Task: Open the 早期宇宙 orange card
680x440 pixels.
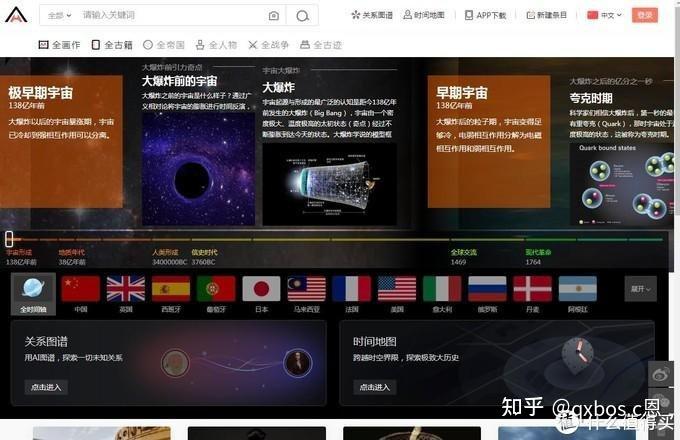Action: click(x=489, y=142)
